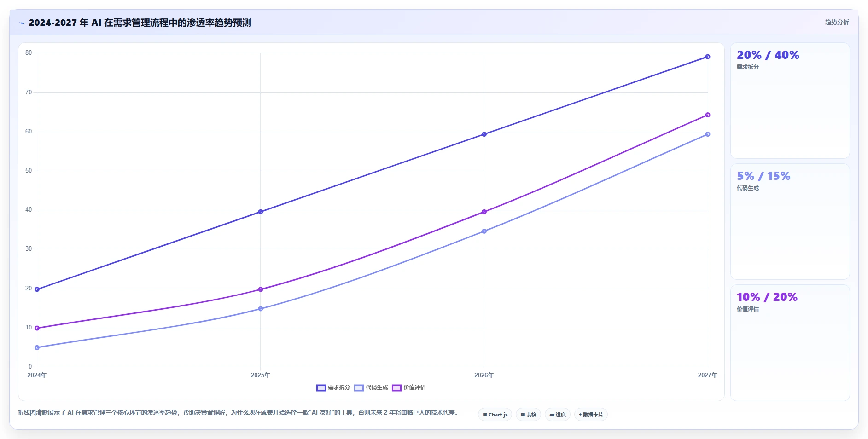Click the chart title starting with 2024-2027 年 AI
Viewport: 868px width, 439px height.
pyautogui.click(x=140, y=23)
